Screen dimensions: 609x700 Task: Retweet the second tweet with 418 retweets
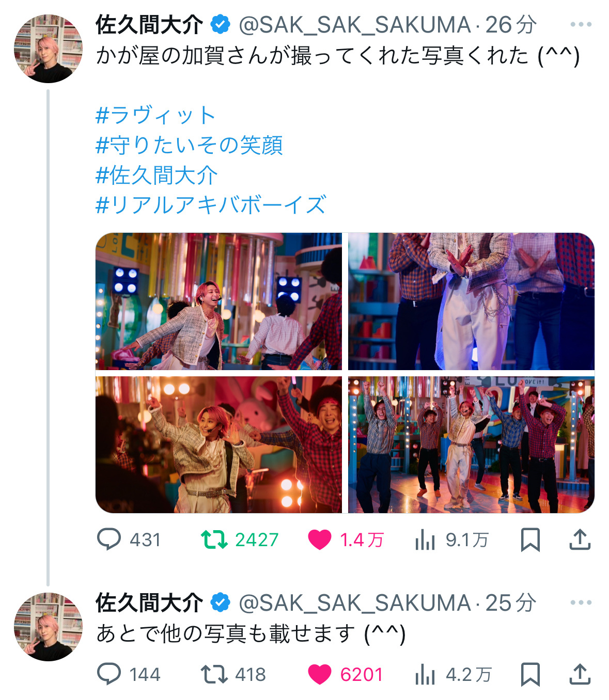pos(214,674)
